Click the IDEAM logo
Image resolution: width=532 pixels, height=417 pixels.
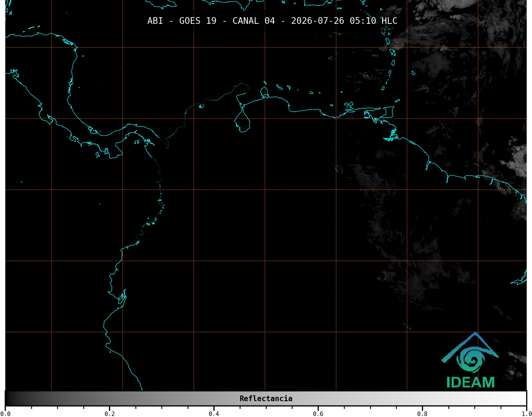point(470,360)
